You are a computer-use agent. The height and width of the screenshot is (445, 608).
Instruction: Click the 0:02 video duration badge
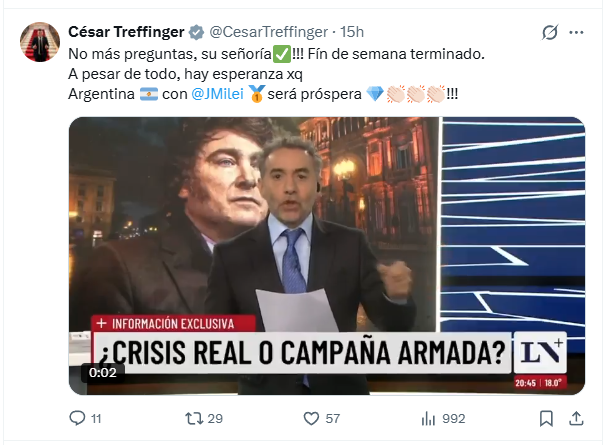tap(103, 373)
